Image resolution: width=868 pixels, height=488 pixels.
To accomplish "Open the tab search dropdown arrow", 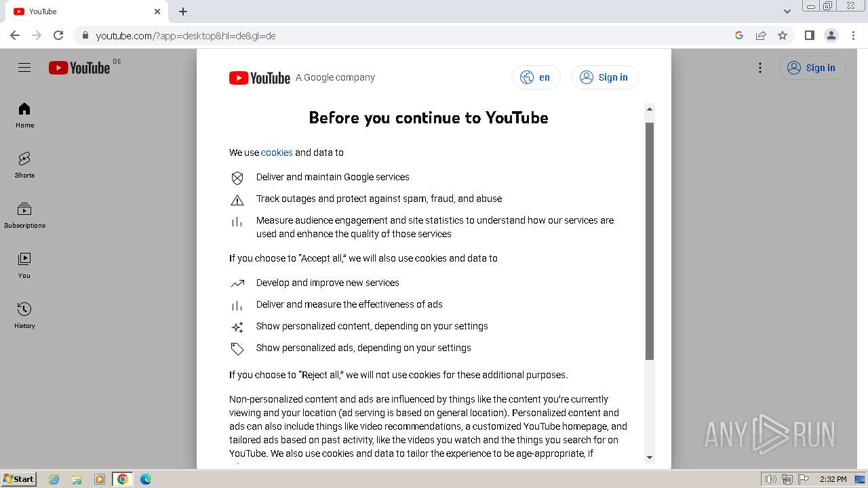I will pos(787,12).
